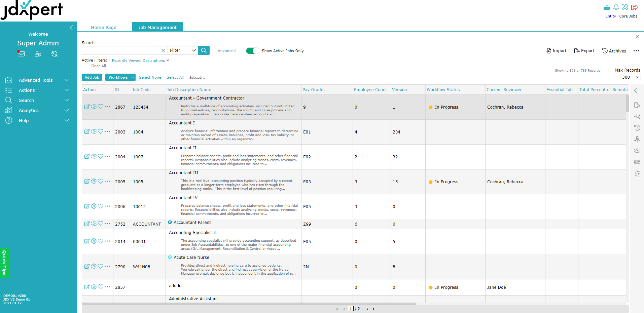Click the Add Job button
Screen dimensions: 644x313
pyautogui.click(x=92, y=77)
